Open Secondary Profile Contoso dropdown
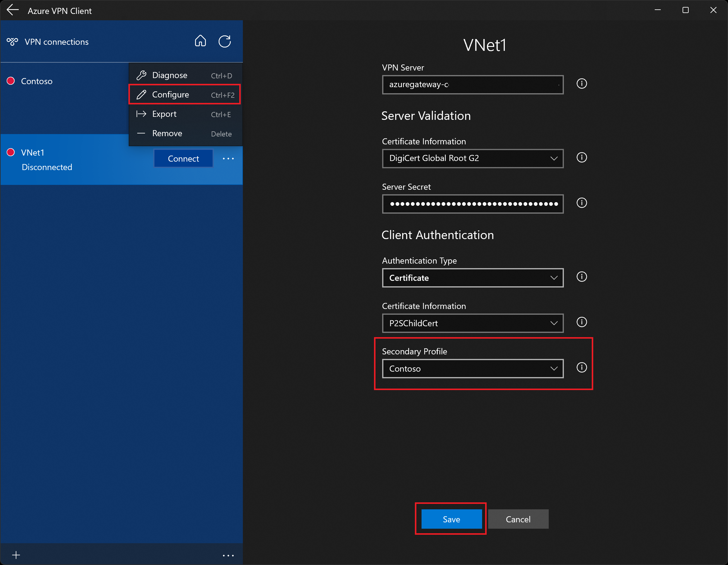The image size is (728, 565). [x=473, y=369]
